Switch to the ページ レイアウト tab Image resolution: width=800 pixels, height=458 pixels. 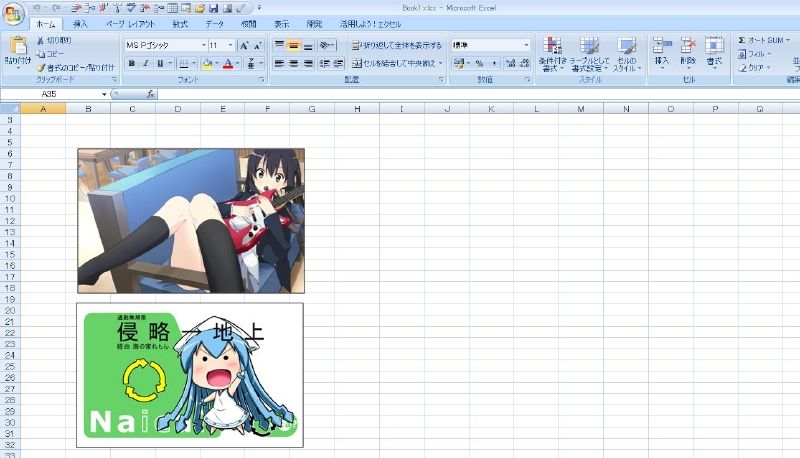click(x=130, y=24)
